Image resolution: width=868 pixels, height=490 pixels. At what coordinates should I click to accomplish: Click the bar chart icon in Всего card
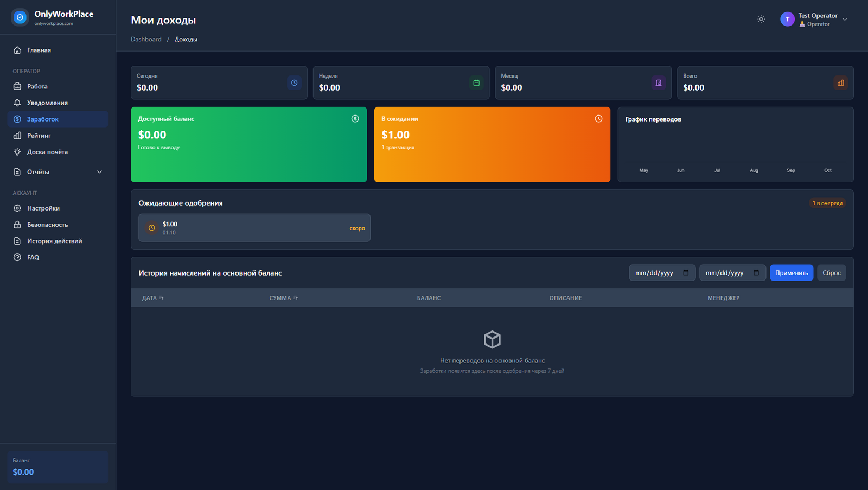[x=840, y=83]
